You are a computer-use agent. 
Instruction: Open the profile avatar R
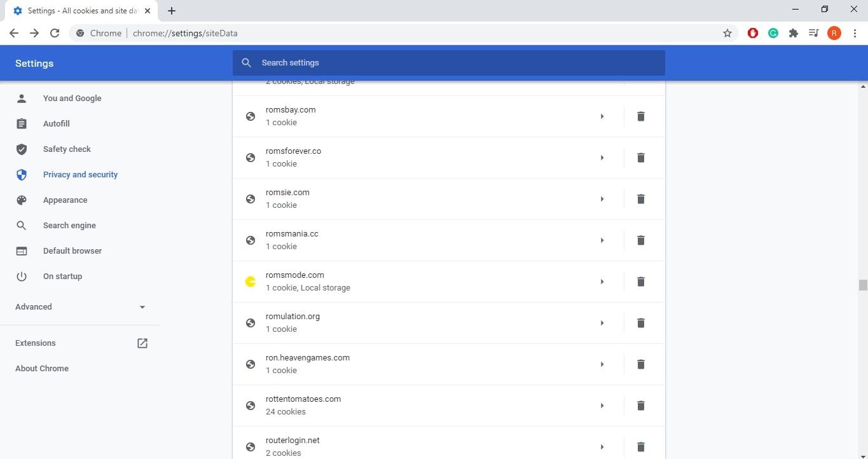tap(834, 33)
